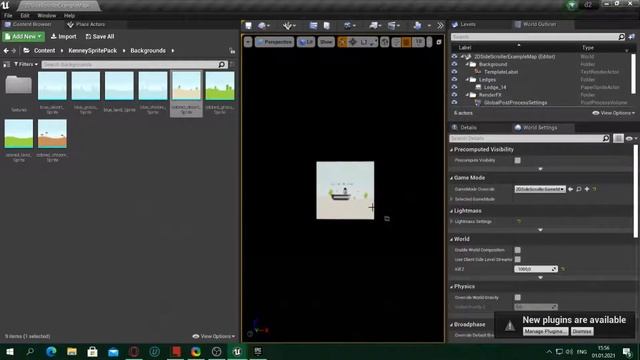This screenshot has height=360, width=640.
Task: Click the Save All button
Action: [100, 36]
